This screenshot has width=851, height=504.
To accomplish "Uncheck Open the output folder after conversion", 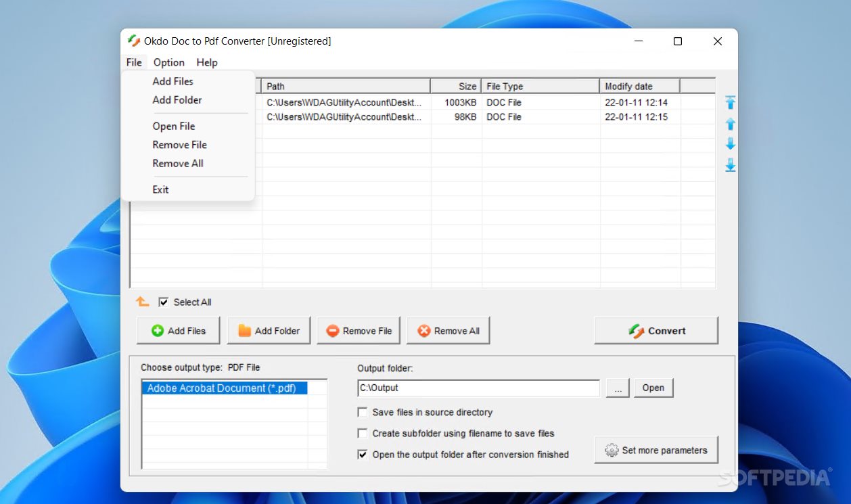I will 363,455.
